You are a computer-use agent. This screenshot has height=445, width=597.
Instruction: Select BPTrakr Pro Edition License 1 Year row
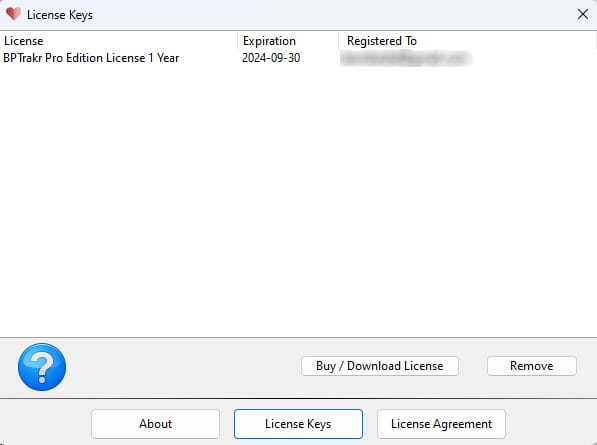tap(298, 58)
